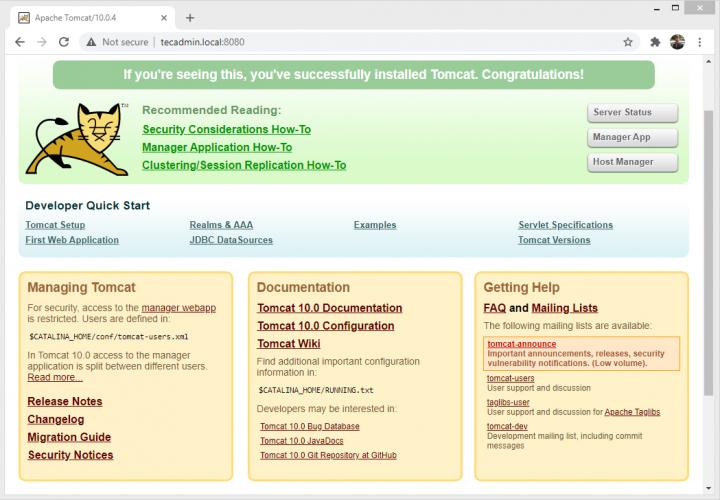The image size is (720, 500).
Task: Open Security Considerations How-To link
Action: (x=226, y=129)
